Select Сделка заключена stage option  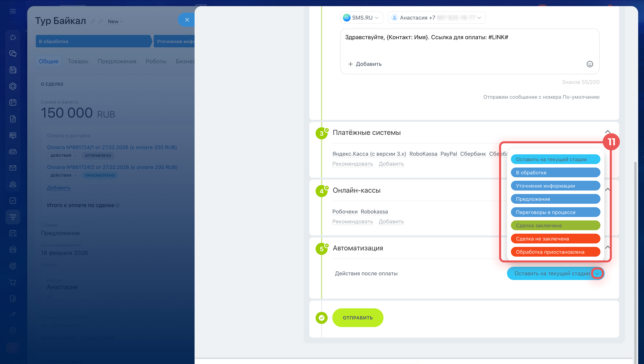[x=555, y=226]
